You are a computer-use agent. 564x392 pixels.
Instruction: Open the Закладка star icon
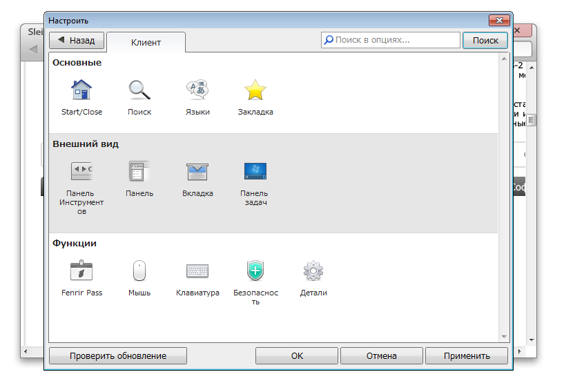(255, 90)
